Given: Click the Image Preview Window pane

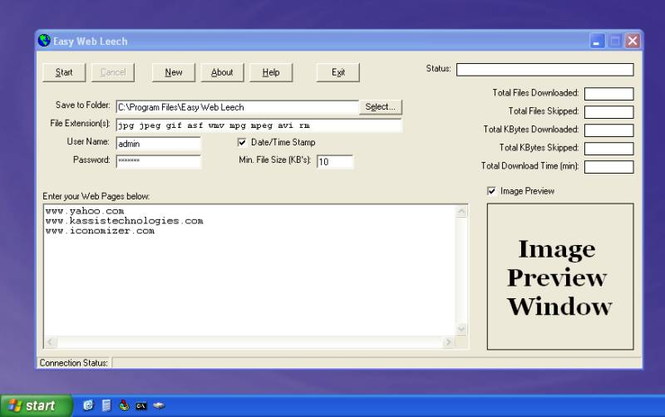Looking at the screenshot, I should 560,277.
